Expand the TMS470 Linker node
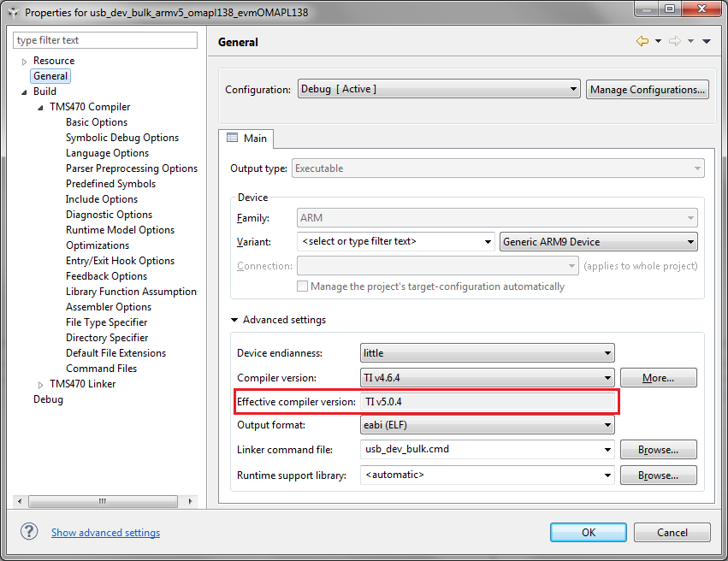The width and height of the screenshot is (728, 561). [x=39, y=383]
